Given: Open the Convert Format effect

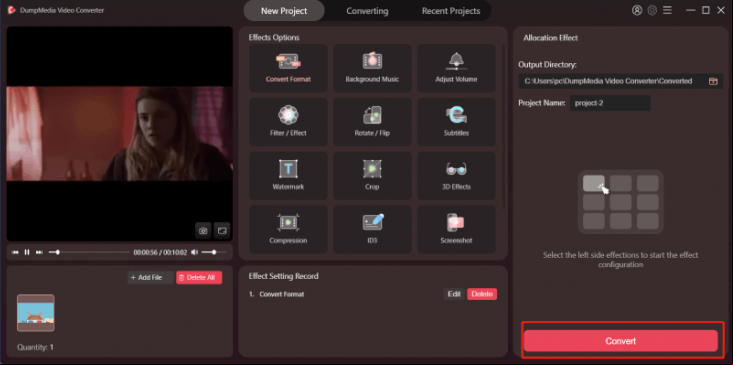Looking at the screenshot, I should (x=288, y=68).
